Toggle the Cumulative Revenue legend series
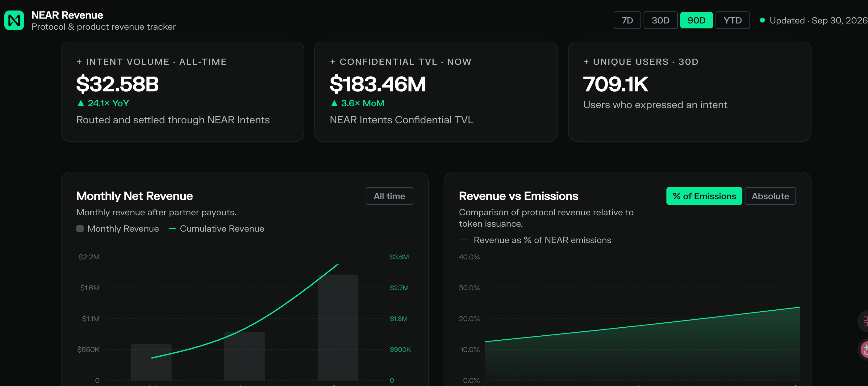The height and width of the screenshot is (386, 868). click(x=216, y=229)
